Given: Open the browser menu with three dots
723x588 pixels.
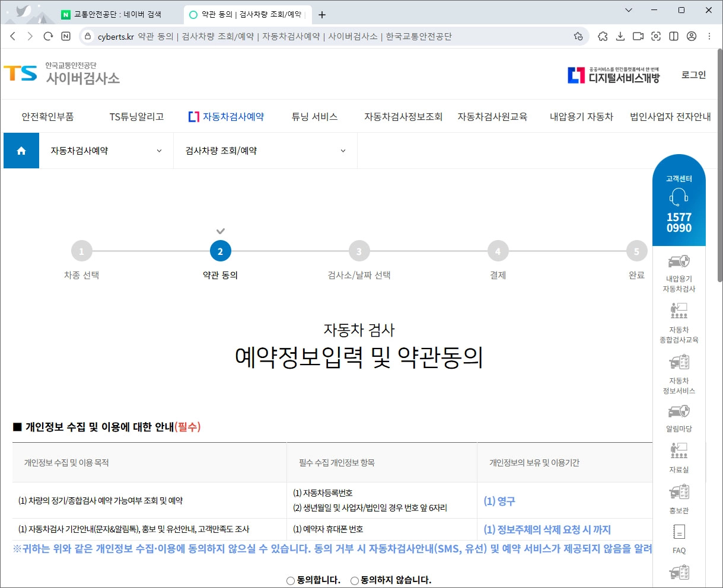Looking at the screenshot, I should 709,36.
